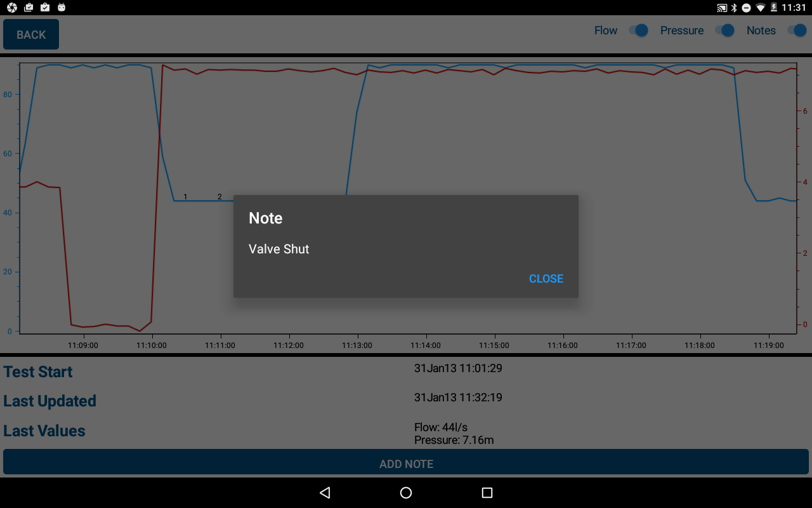
Task: Tap the Bluetooth status icon
Action: [734, 8]
